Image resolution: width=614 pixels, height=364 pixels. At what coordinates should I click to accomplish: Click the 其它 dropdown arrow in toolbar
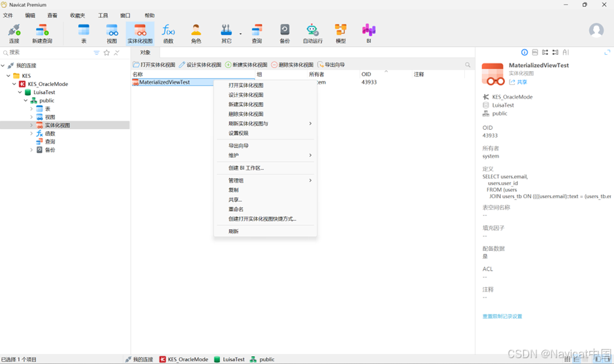pos(240,34)
